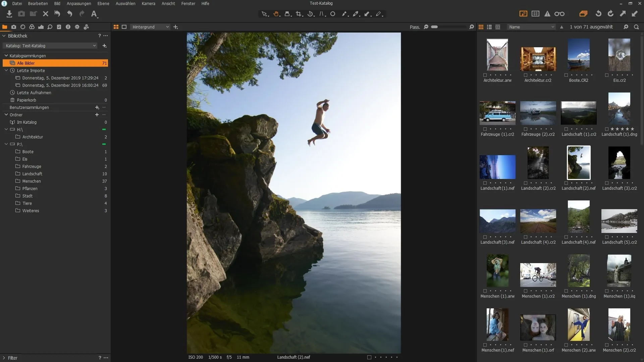Click the Import images download icon
The height and width of the screenshot is (362, 644).
[9, 14]
